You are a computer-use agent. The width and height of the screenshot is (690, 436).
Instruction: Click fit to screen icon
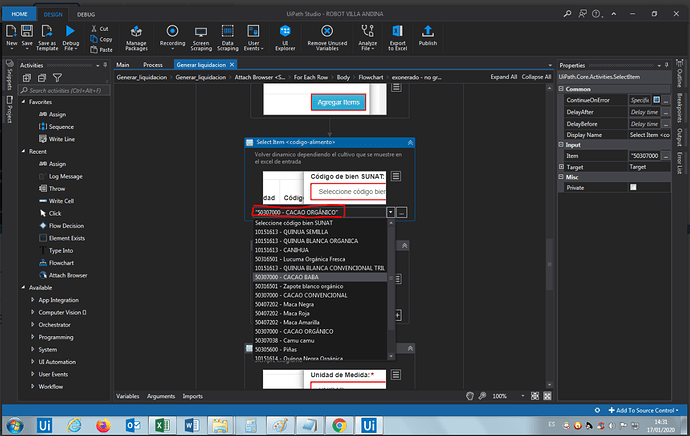535,396
